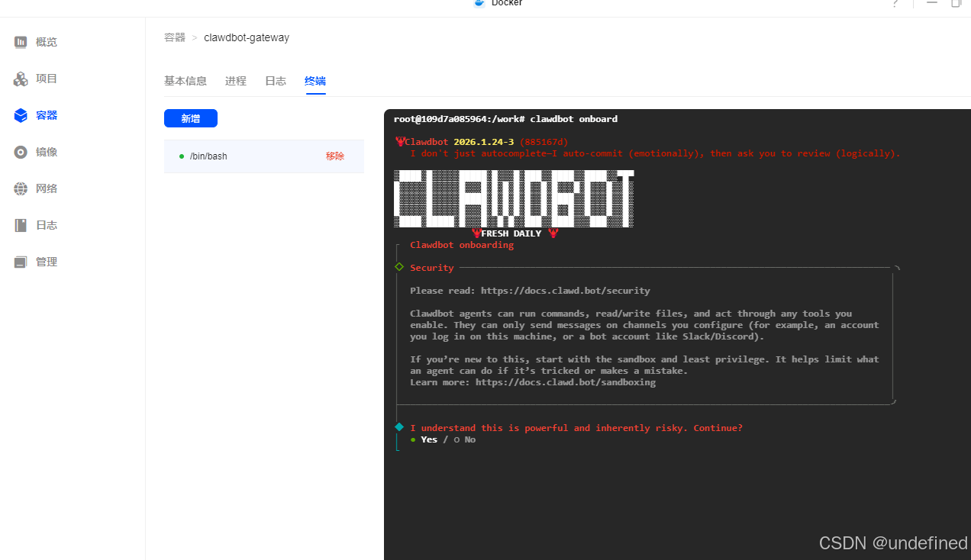Open the docs.clawd.bot/security link
Image resolution: width=971 pixels, height=560 pixels.
pos(566,291)
